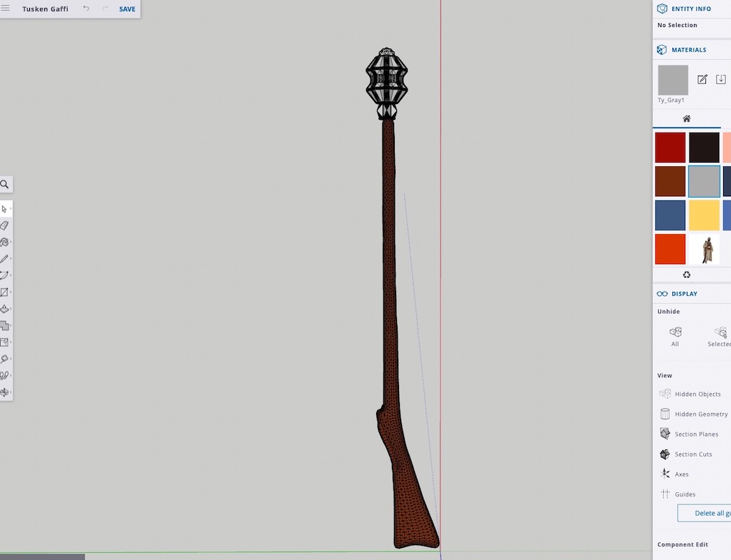
Task: Open the Solid tools icon
Action: pyautogui.click(x=5, y=326)
